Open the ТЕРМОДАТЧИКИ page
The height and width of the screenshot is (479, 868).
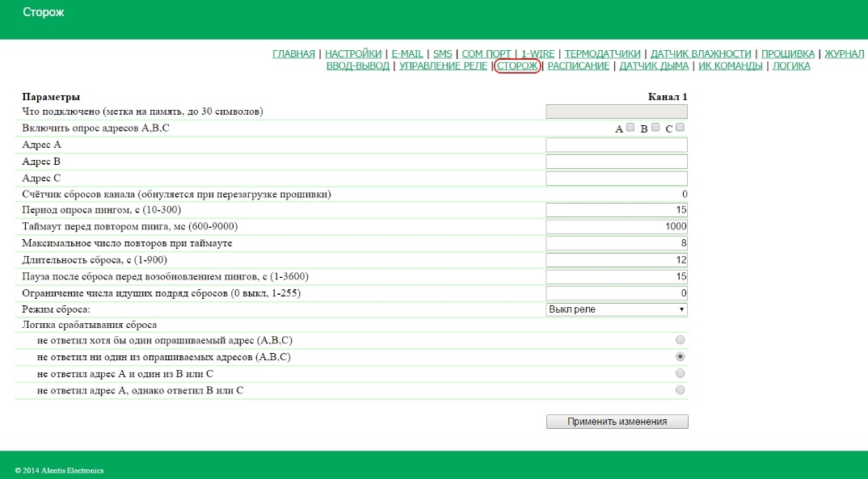[x=602, y=54]
